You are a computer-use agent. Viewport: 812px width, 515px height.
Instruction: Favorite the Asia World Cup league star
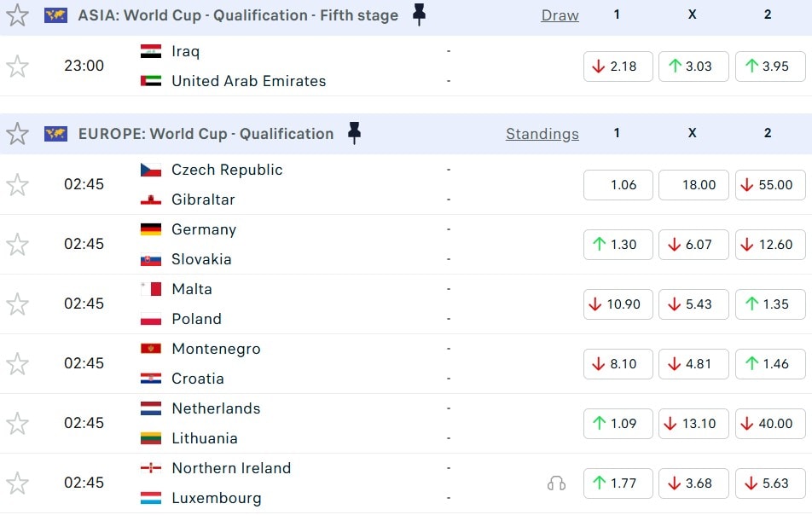point(18,15)
